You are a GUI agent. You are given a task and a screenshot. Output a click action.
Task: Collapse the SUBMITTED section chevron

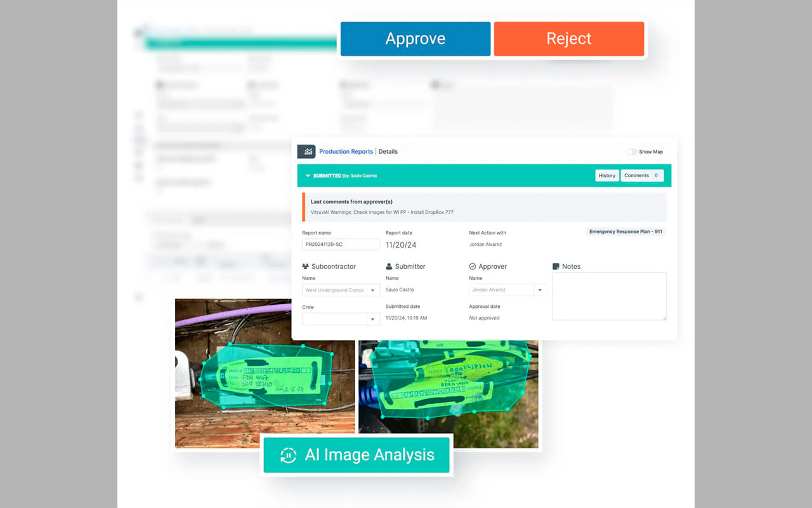click(x=308, y=176)
